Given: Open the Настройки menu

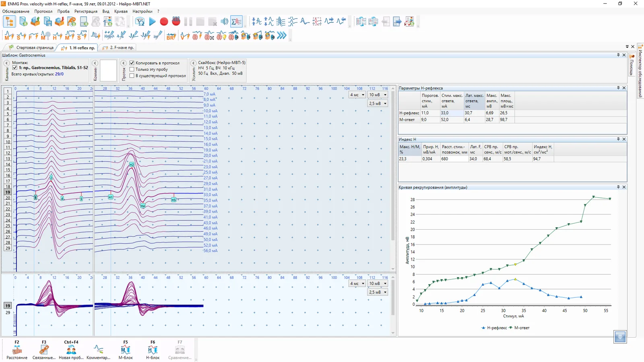Looking at the screenshot, I should [x=142, y=11].
